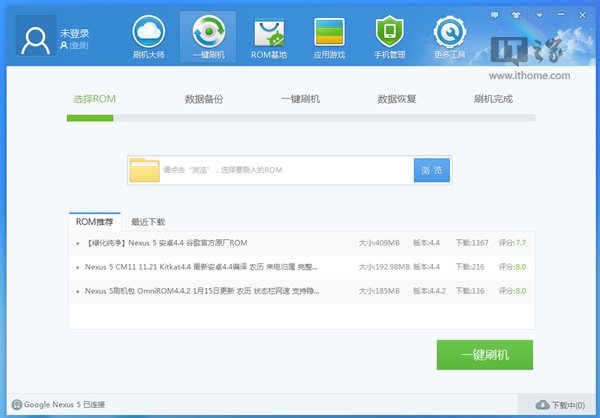Click the 评分:7.7 rating

tap(512, 243)
